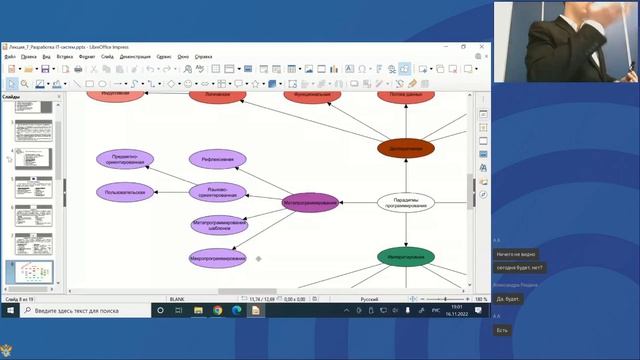Select the Curves and Polygons tool
This screenshot has height=360, width=640.
134,84
